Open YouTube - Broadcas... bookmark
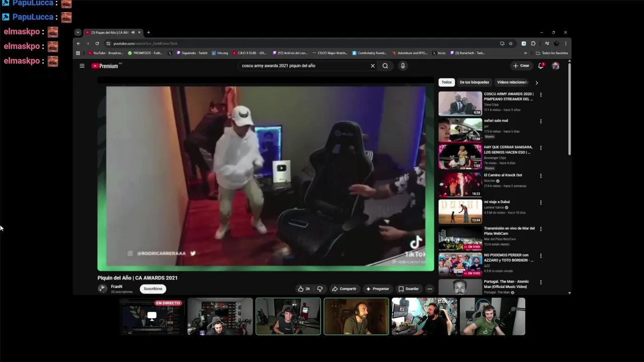Viewport: 644px width, 362px height. [106, 53]
